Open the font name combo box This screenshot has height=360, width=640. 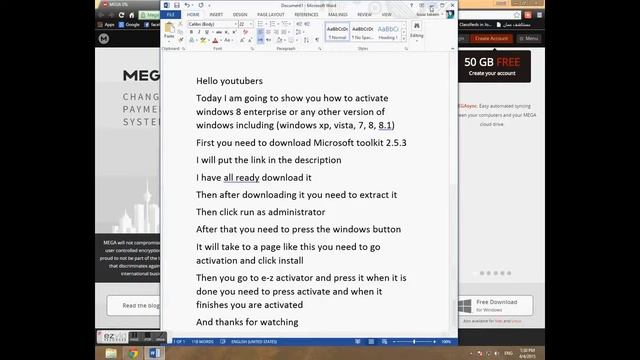coord(213,24)
